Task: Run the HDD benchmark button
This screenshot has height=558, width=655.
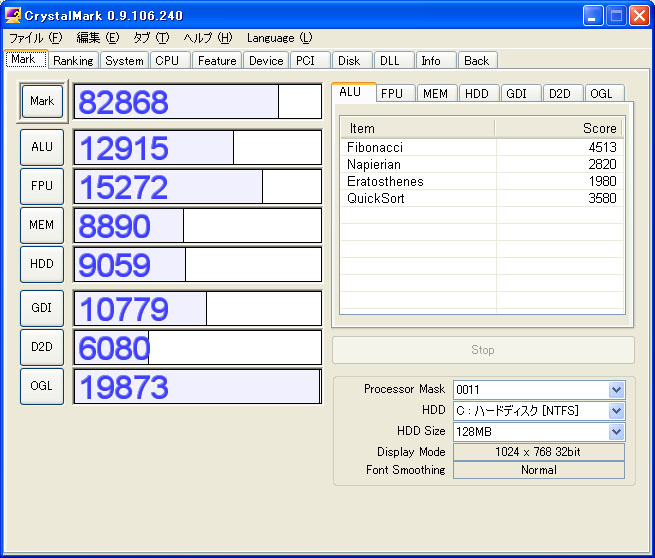Action: click(x=42, y=264)
